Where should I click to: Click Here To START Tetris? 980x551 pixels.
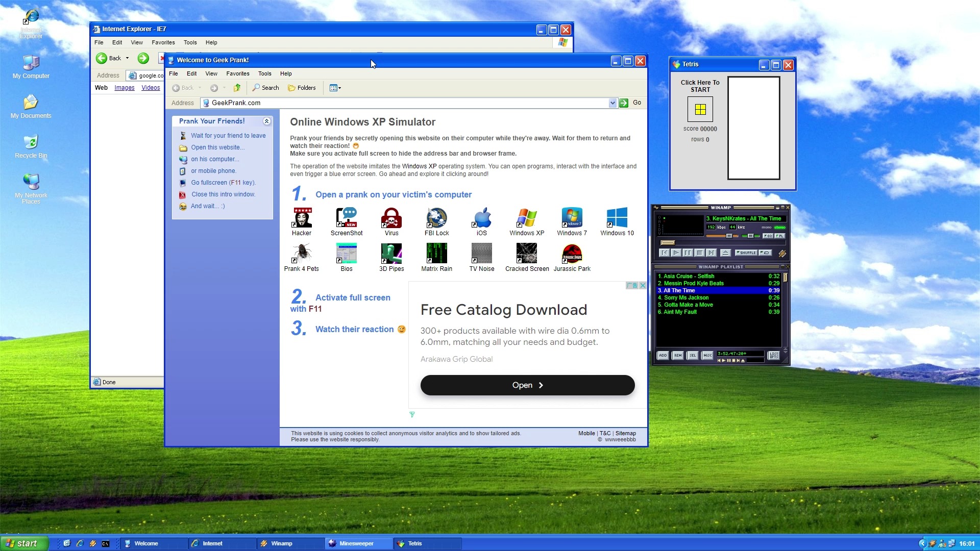(x=700, y=86)
